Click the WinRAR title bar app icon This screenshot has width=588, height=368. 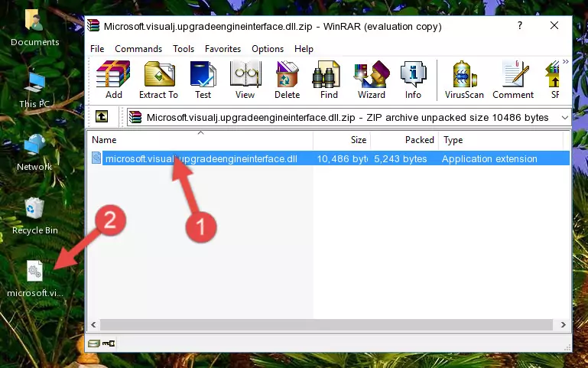tap(93, 25)
